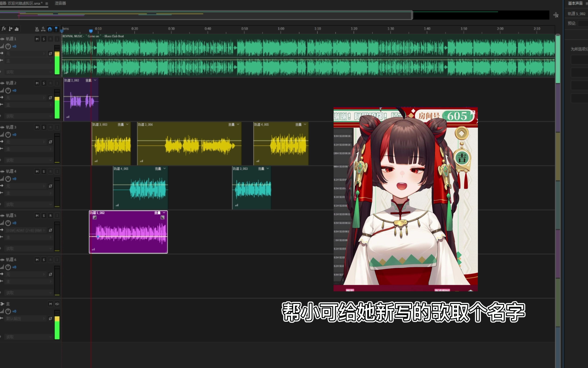Click the 1:00 mark on the time ruler
The image size is (588, 368).
[281, 29]
